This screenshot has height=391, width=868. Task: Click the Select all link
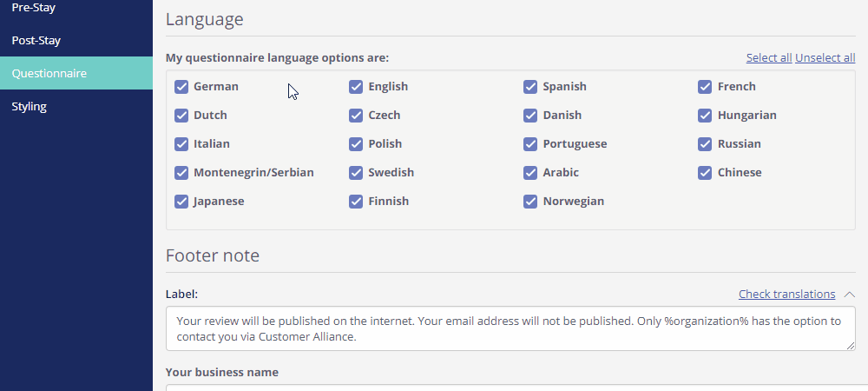click(769, 57)
